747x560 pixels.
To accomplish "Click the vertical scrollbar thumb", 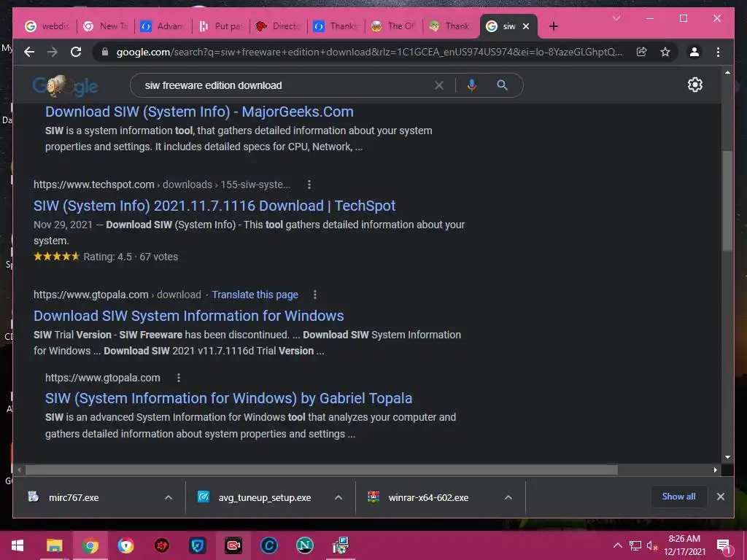I will [727, 200].
